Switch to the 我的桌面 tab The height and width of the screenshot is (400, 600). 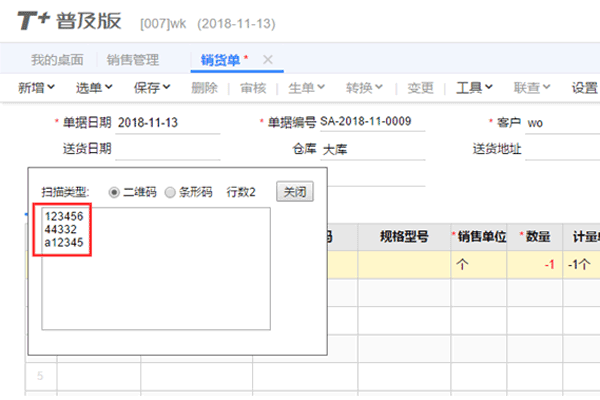pyautogui.click(x=57, y=59)
